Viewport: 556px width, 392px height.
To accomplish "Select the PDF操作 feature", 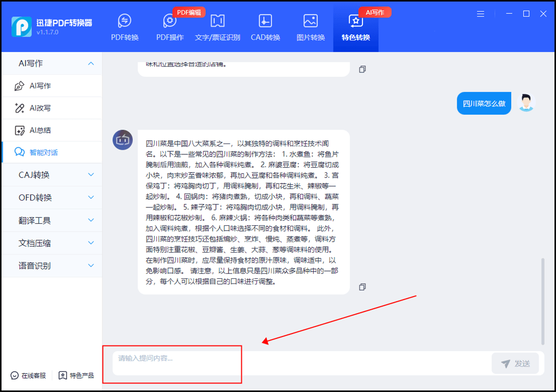I will pos(170,27).
